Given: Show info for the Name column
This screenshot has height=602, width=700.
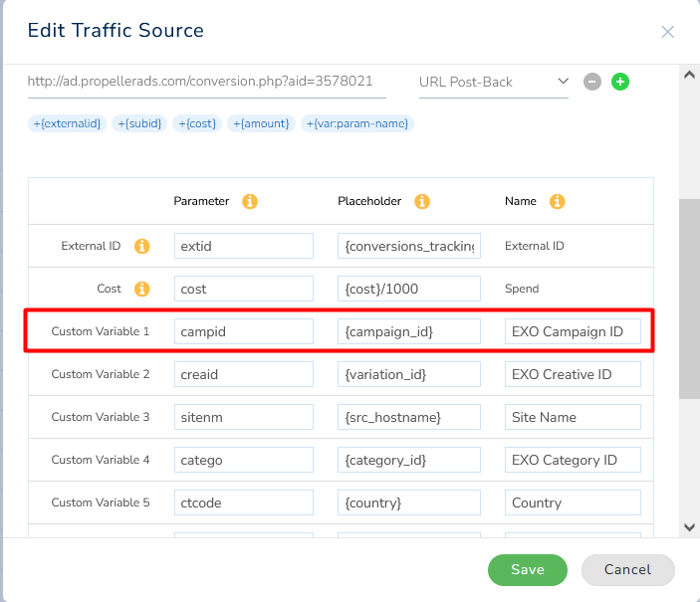Looking at the screenshot, I should [557, 201].
